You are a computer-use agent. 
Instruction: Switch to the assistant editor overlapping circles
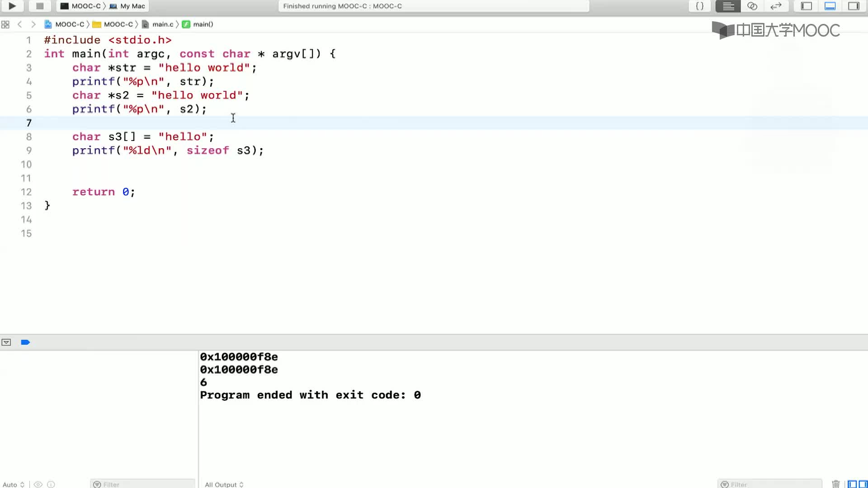coord(752,6)
